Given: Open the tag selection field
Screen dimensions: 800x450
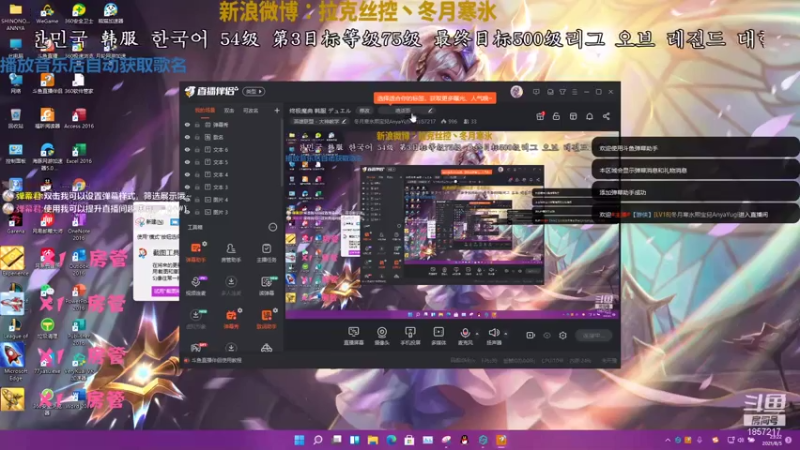Looking at the screenshot, I should pos(407,111).
